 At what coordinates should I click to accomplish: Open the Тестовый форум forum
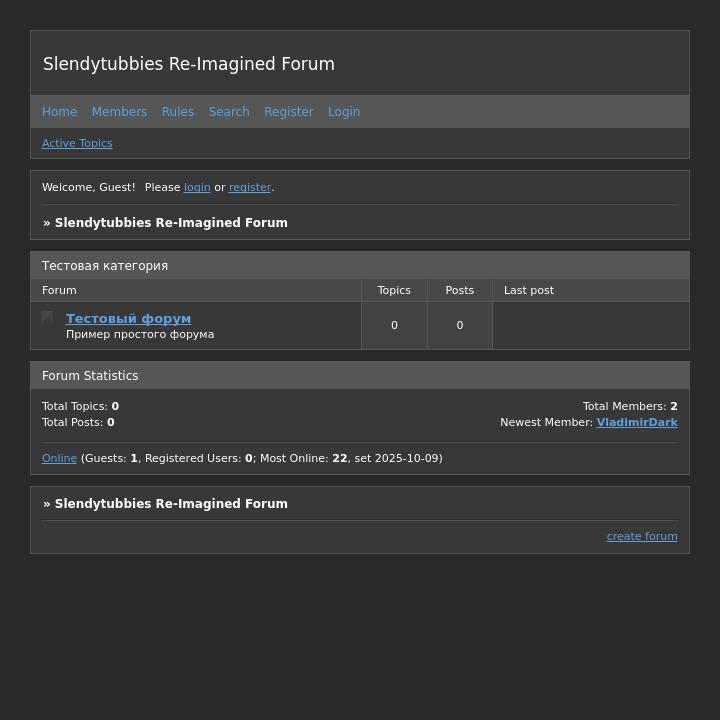(x=128, y=319)
